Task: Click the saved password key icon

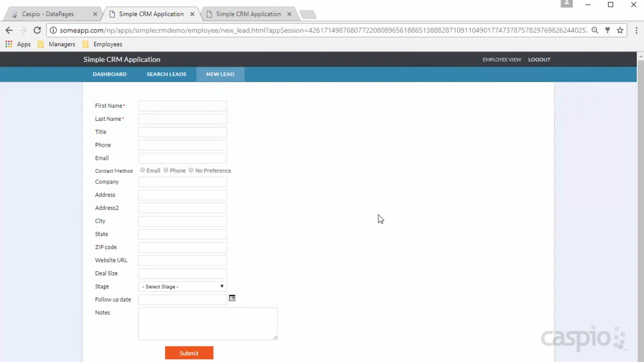Action: [x=607, y=30]
